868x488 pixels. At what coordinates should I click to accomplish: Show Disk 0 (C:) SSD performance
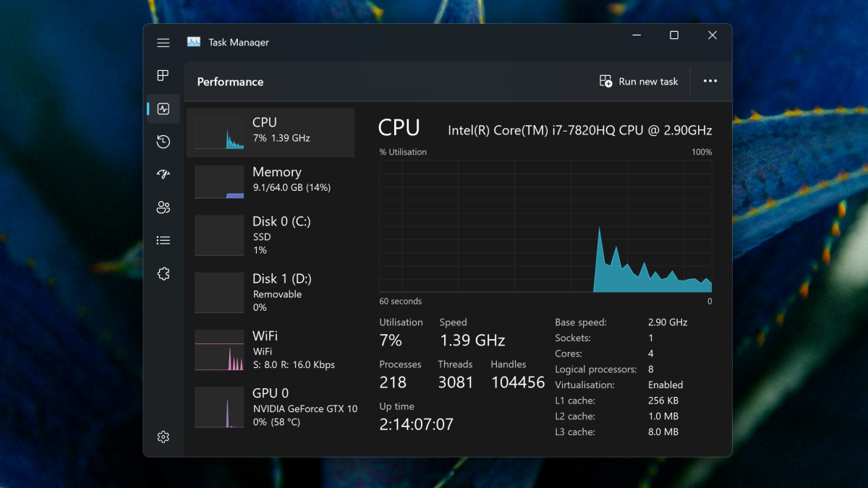click(271, 235)
